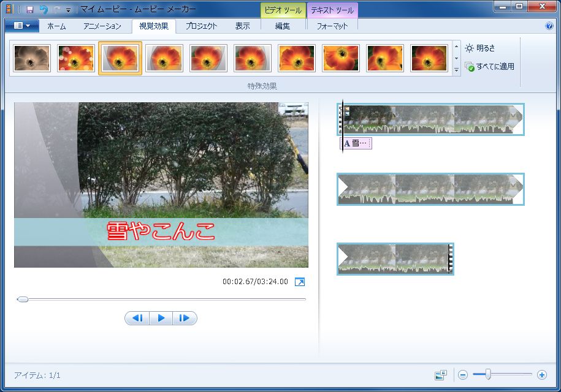561x392 pixels.
Task: Open the Quick Access Toolbar customize dropdown
Action: tap(68, 10)
